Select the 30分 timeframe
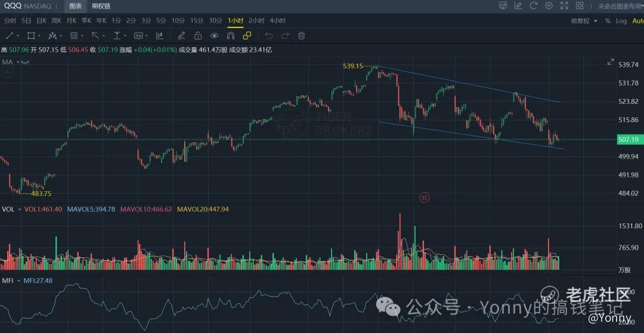This screenshot has height=333, width=644. tap(215, 20)
